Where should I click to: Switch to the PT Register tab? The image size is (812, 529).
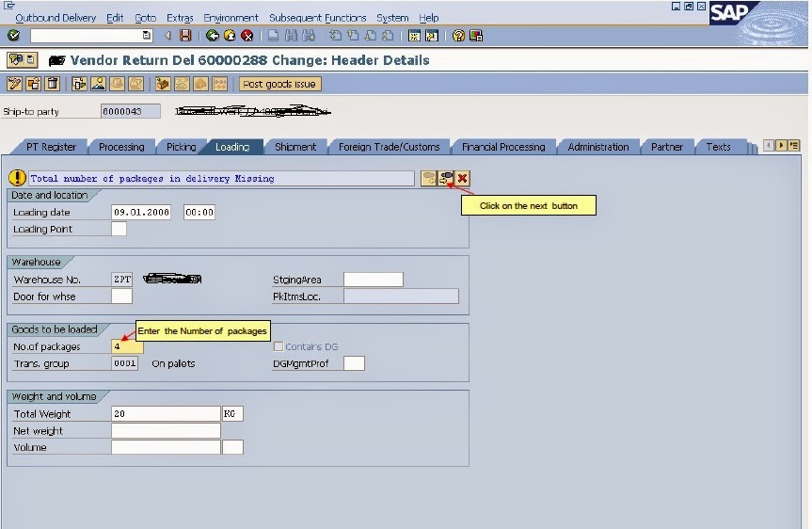pyautogui.click(x=51, y=147)
